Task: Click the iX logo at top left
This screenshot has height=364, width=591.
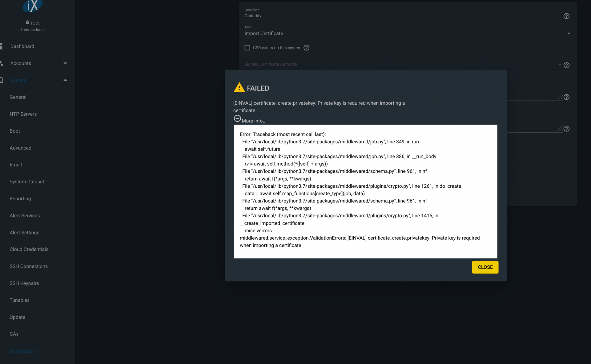Action: (x=33, y=6)
